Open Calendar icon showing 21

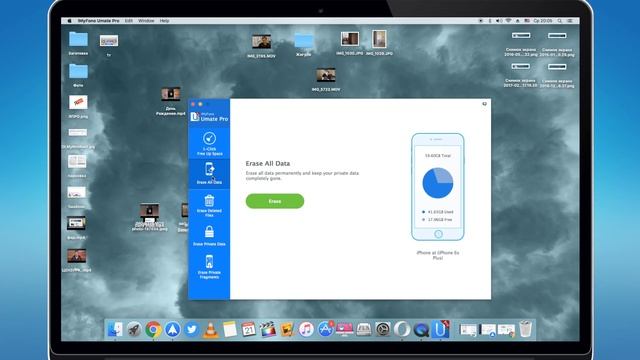point(249,329)
